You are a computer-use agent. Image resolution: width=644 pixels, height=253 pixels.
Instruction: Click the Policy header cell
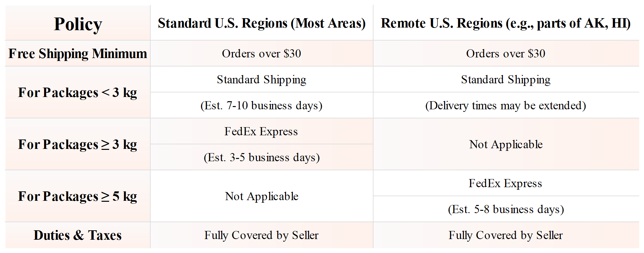pos(78,24)
